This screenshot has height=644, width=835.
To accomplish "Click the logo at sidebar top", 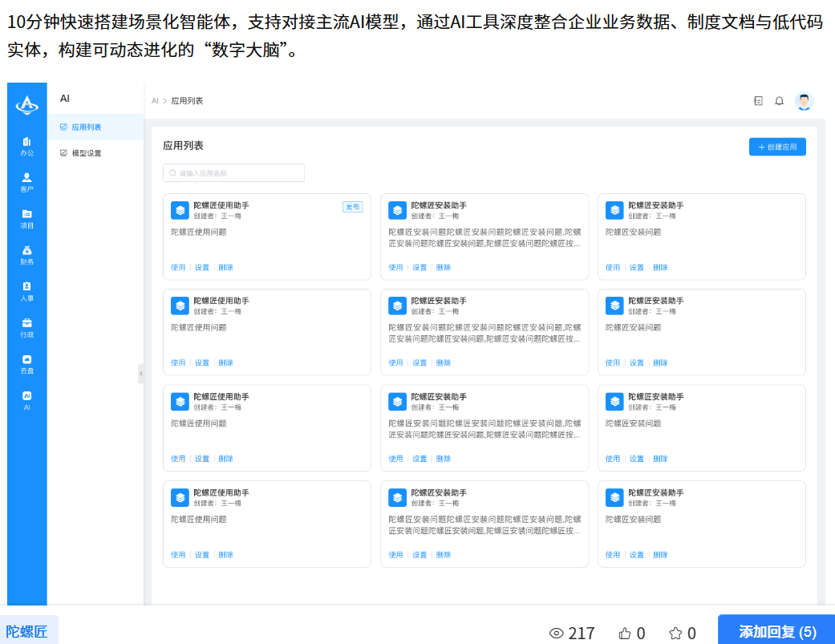I will 26,105.
